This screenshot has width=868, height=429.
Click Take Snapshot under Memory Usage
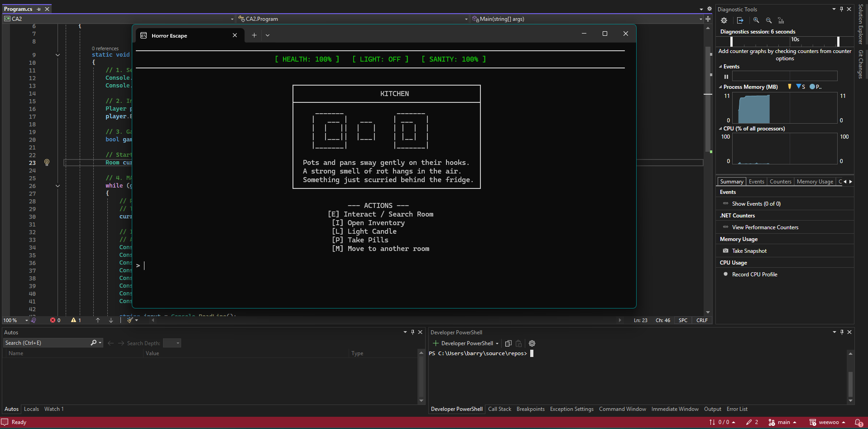pos(749,251)
